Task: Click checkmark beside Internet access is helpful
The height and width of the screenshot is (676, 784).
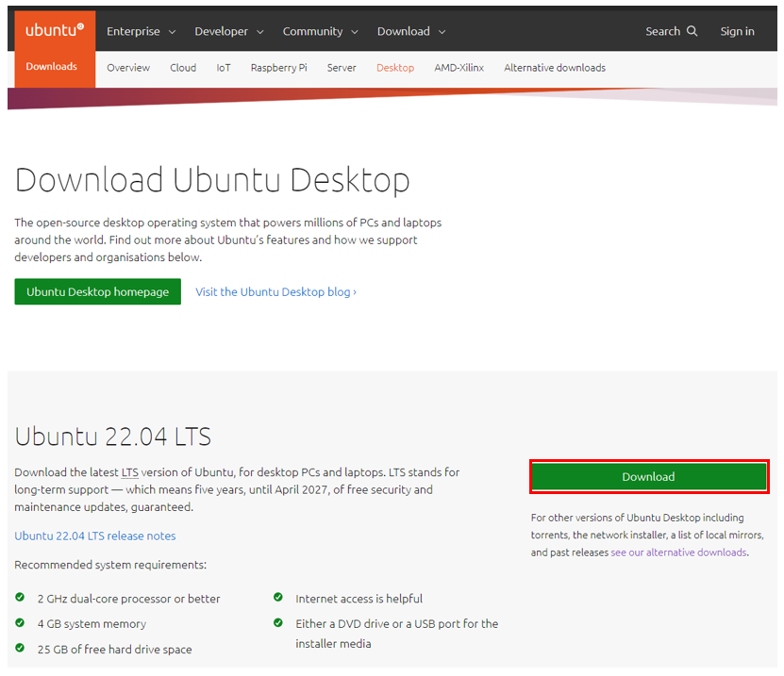Action: click(278, 597)
